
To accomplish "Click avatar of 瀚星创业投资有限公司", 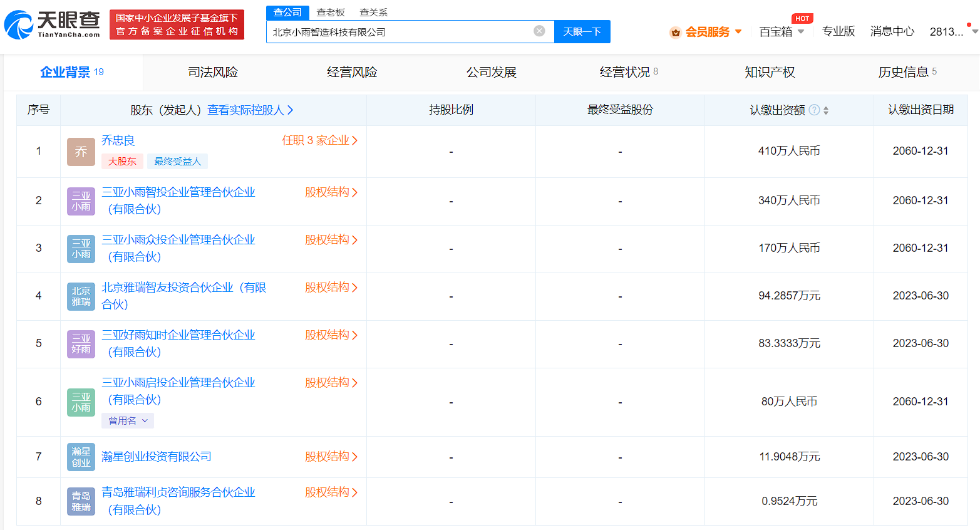I will [x=81, y=457].
